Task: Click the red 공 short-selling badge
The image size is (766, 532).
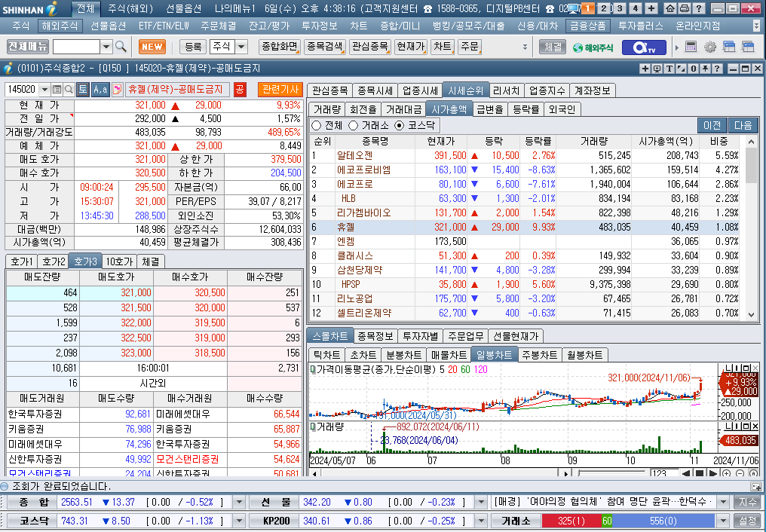Action: [x=240, y=90]
